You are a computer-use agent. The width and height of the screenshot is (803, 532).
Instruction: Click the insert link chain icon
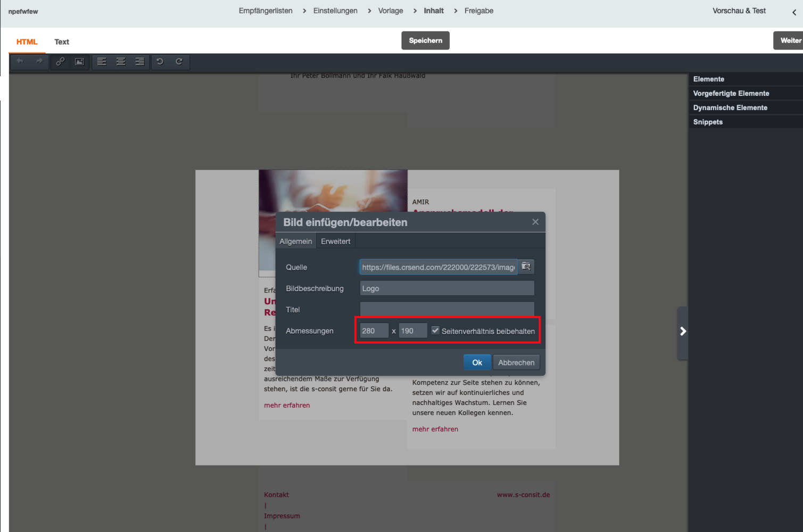pyautogui.click(x=60, y=62)
